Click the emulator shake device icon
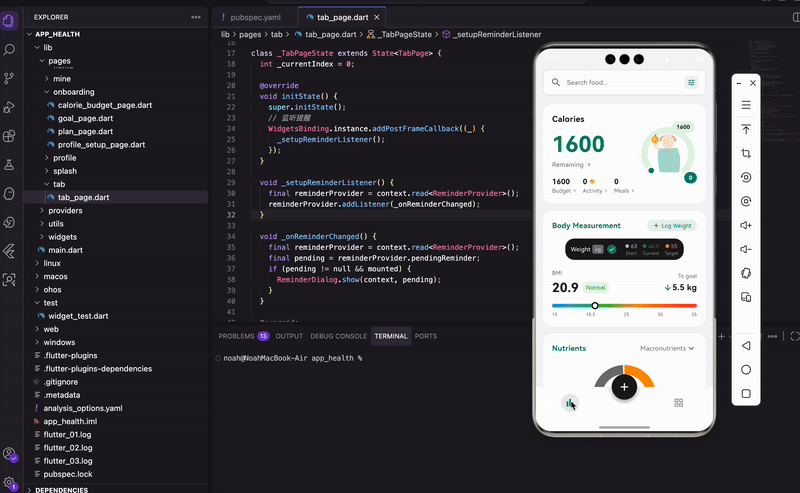Screen dimensions: 800x493 tap(746, 273)
